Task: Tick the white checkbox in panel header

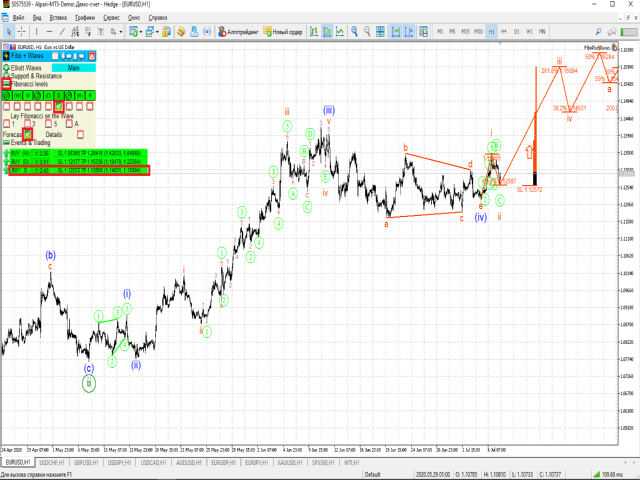Action: point(55,56)
